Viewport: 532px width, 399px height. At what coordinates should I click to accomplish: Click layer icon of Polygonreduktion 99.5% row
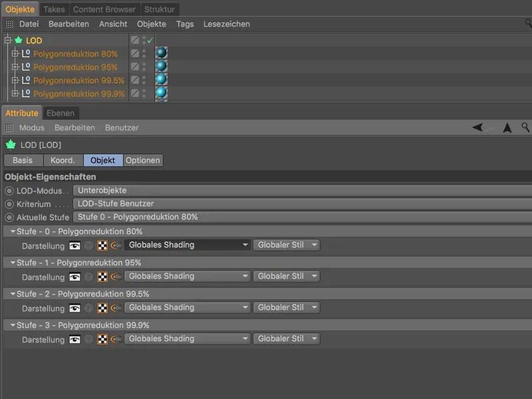(x=135, y=80)
